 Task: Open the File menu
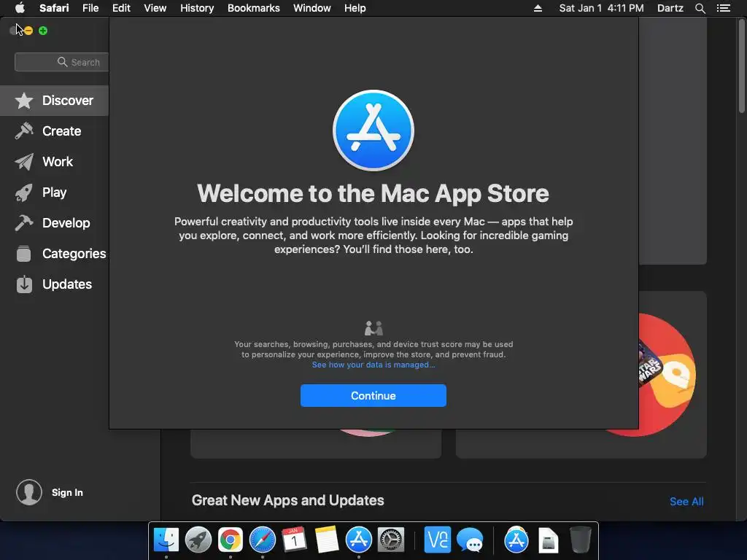pos(90,8)
